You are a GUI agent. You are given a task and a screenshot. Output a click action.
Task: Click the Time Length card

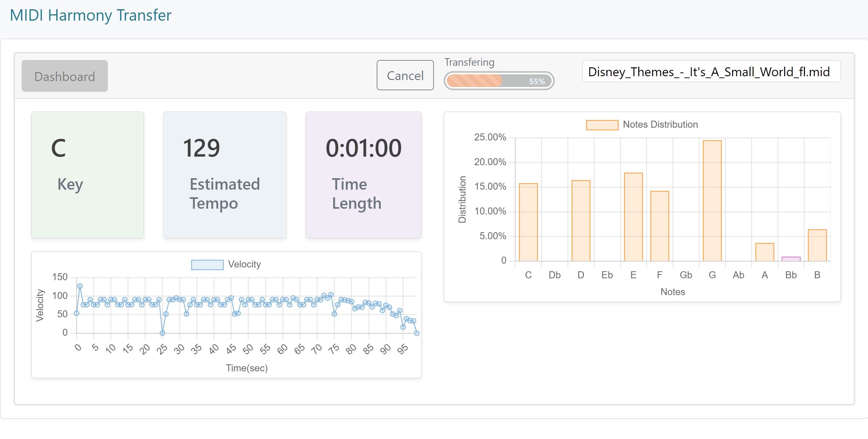coord(363,175)
